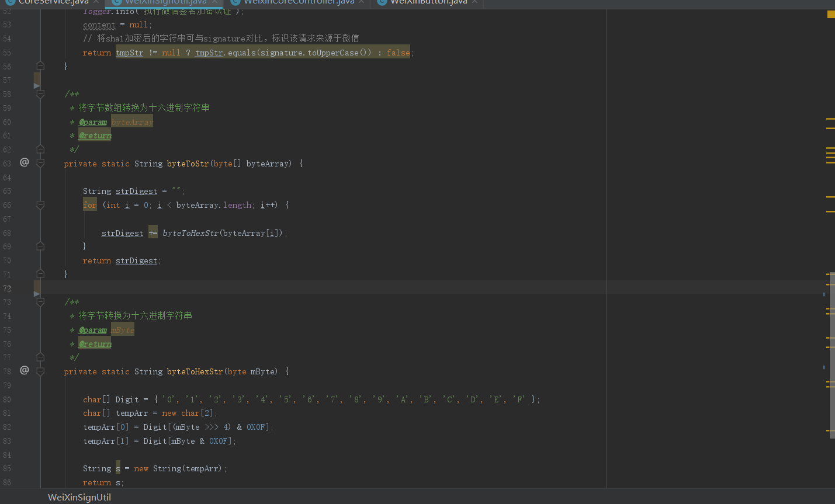Viewport: 835px width, 504px height.
Task: Click the WeiXinSignUtil breadcrumb
Action: (x=79, y=498)
